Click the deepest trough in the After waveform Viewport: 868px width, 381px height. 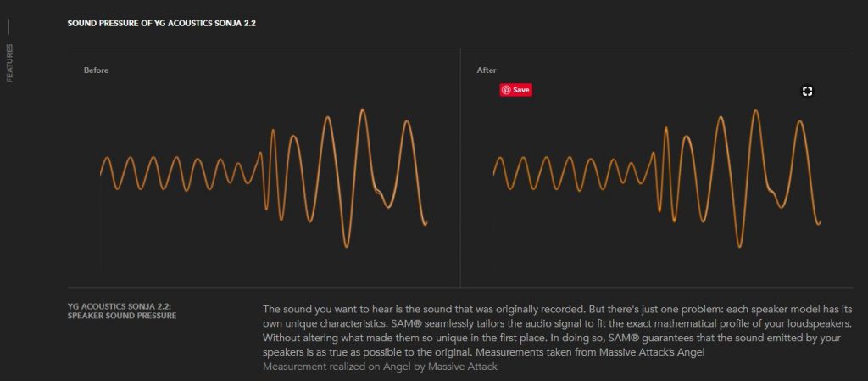point(740,246)
